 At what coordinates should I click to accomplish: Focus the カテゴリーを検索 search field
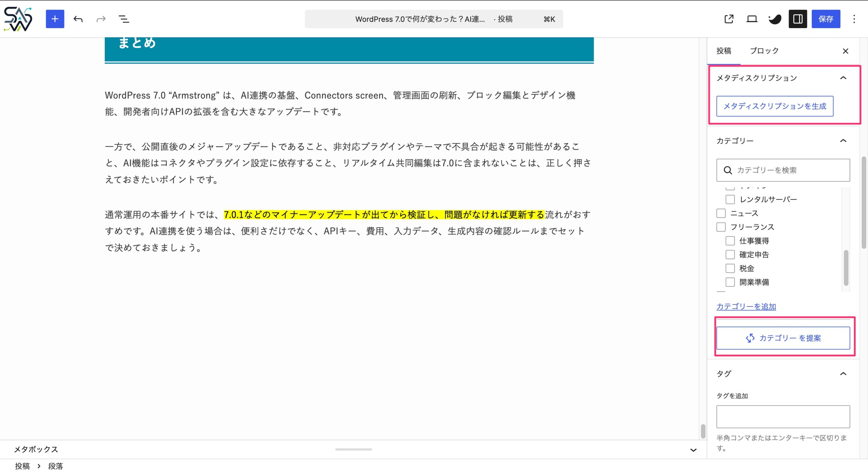(x=783, y=170)
